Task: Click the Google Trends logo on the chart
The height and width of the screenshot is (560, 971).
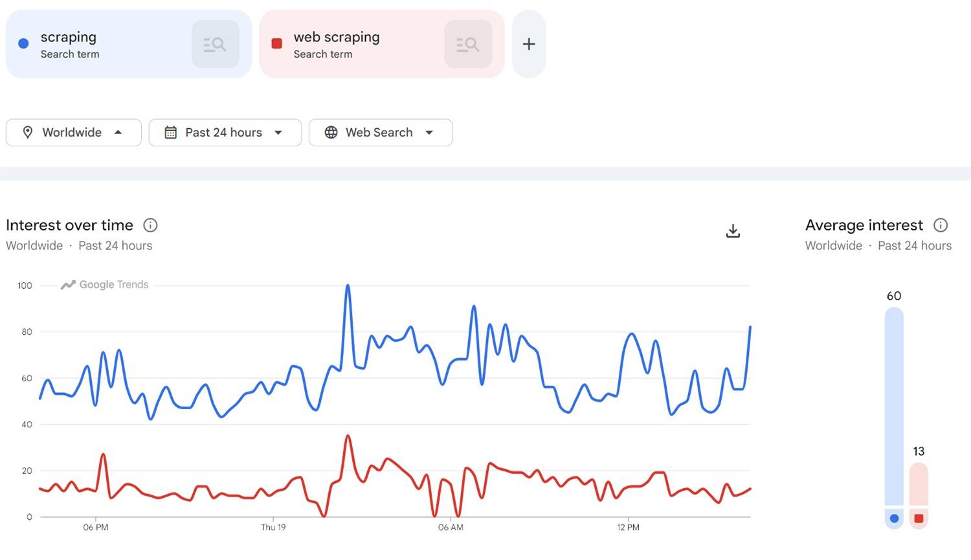Action: pyautogui.click(x=104, y=284)
